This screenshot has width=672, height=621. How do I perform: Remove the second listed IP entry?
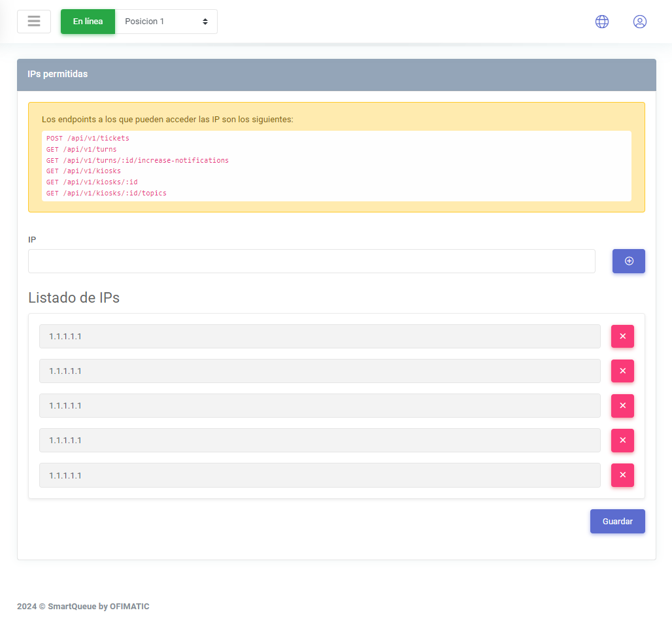click(622, 371)
